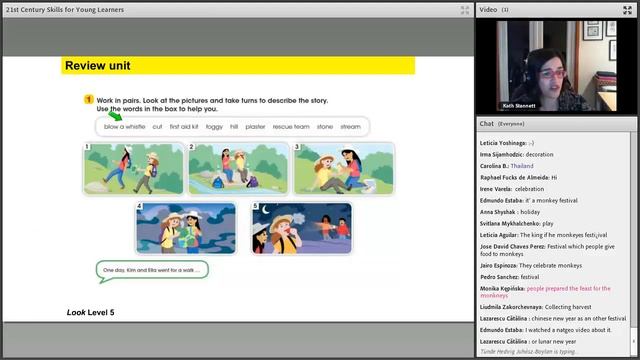Screen dimensions: 640x360
Task: Maximize the Video pod with fullscreen icon
Action: pyautogui.click(x=627, y=10)
